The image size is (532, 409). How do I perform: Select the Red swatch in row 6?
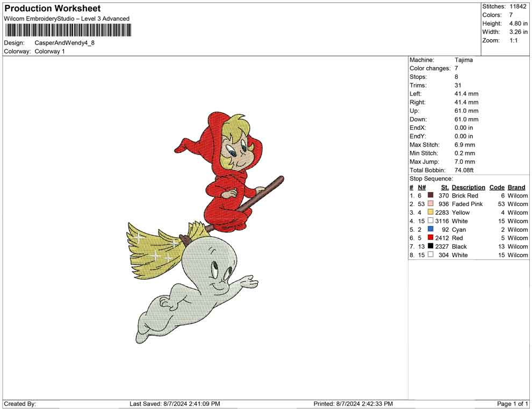point(430,238)
